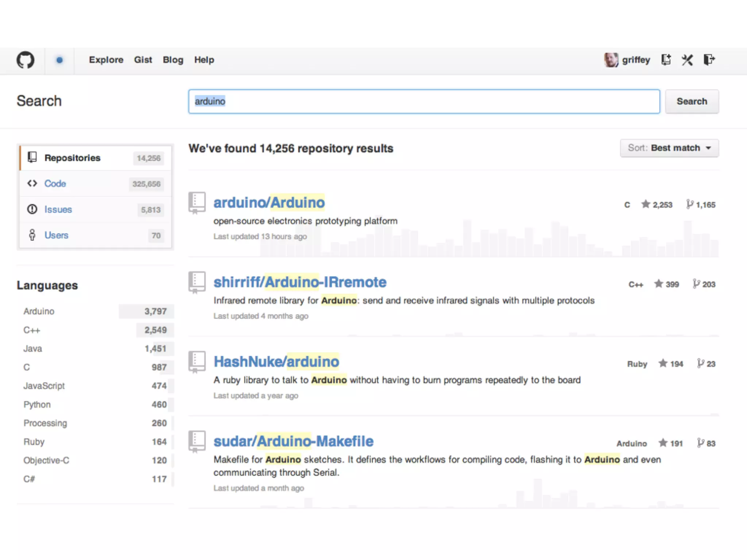Filter results by C++ language
The image size is (747, 560).
point(32,330)
